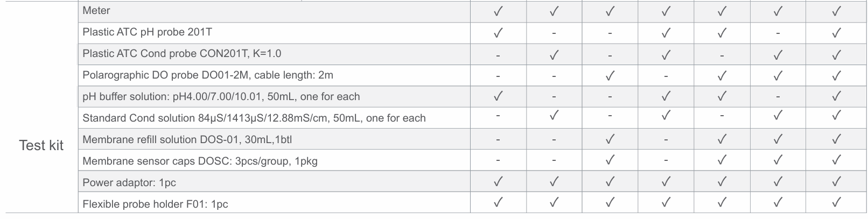The width and height of the screenshot is (868, 219).
Task: Select Plastic ATC pH probe 201T text
Action: 147,32
